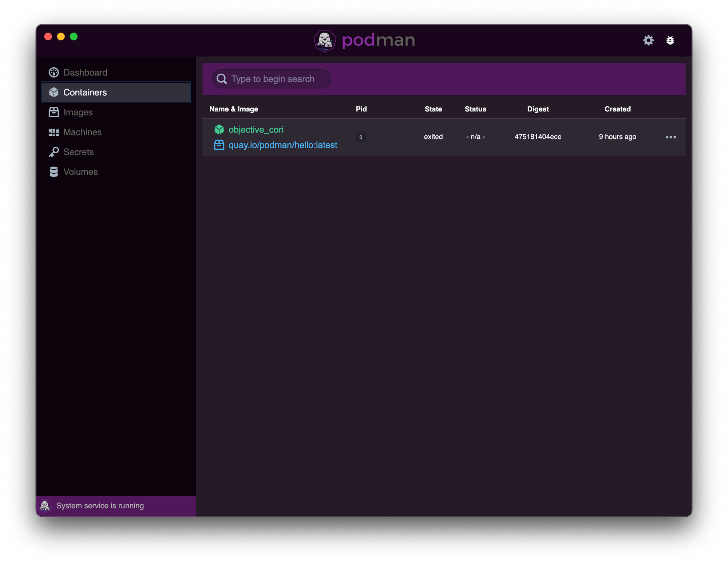Open the Images section

point(116,112)
